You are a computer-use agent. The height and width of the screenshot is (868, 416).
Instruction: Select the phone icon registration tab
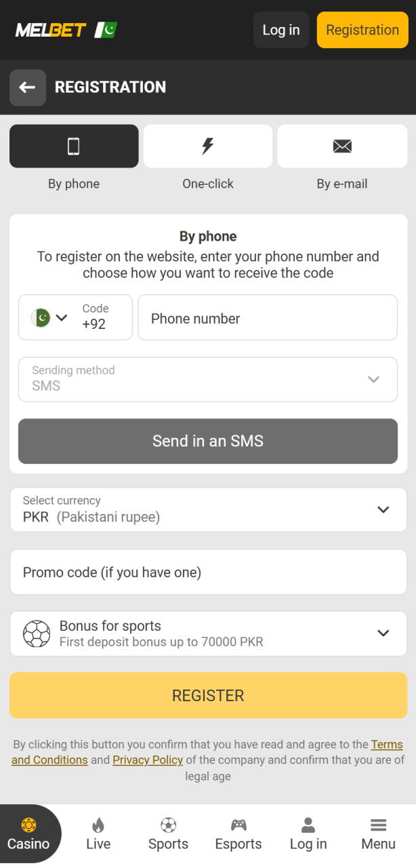[x=73, y=146]
